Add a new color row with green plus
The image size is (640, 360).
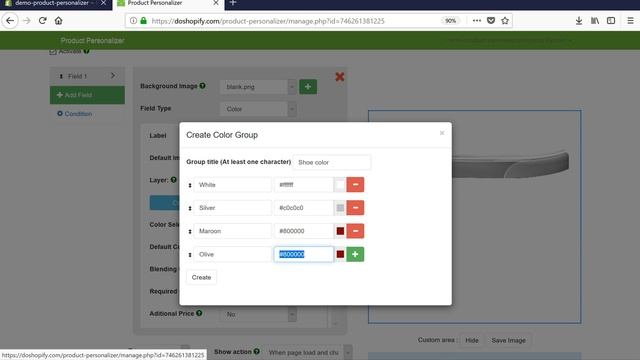click(355, 254)
